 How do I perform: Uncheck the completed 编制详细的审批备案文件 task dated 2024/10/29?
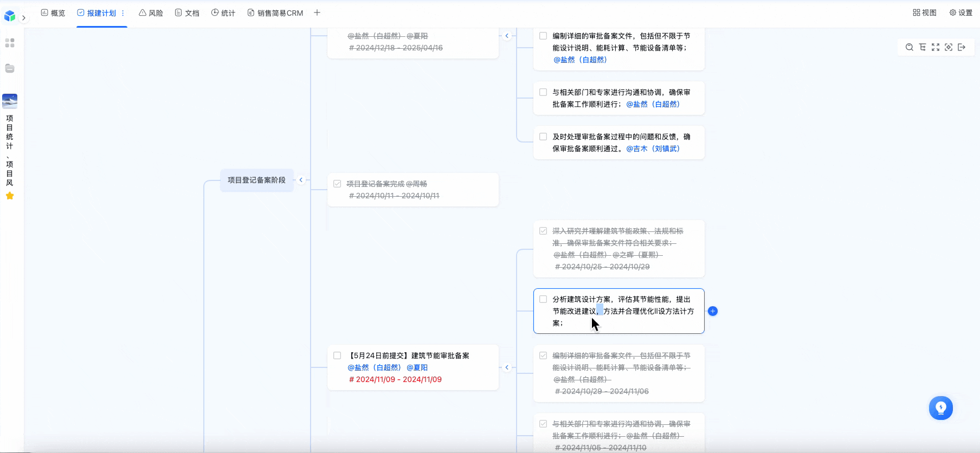tap(543, 355)
